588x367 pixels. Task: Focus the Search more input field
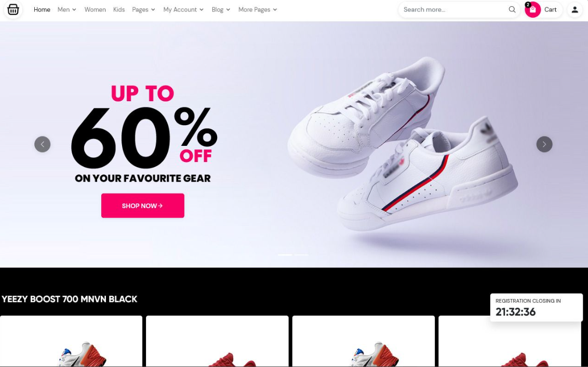coord(454,9)
